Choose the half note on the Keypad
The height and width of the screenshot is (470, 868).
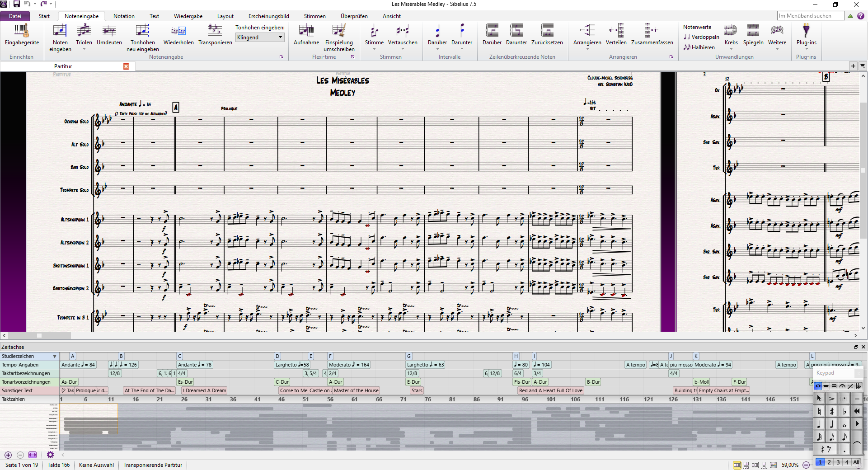pyautogui.click(x=832, y=424)
